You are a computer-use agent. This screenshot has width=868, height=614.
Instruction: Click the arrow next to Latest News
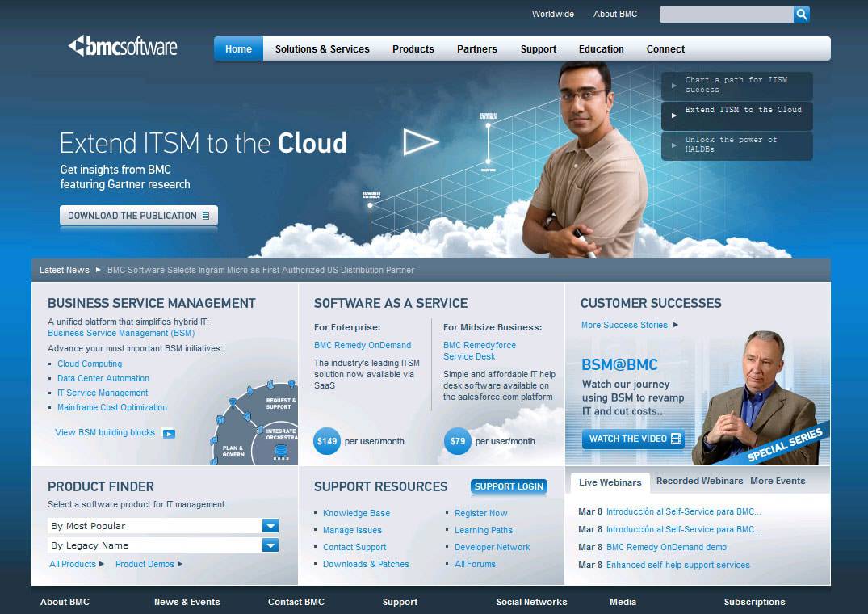(x=99, y=270)
